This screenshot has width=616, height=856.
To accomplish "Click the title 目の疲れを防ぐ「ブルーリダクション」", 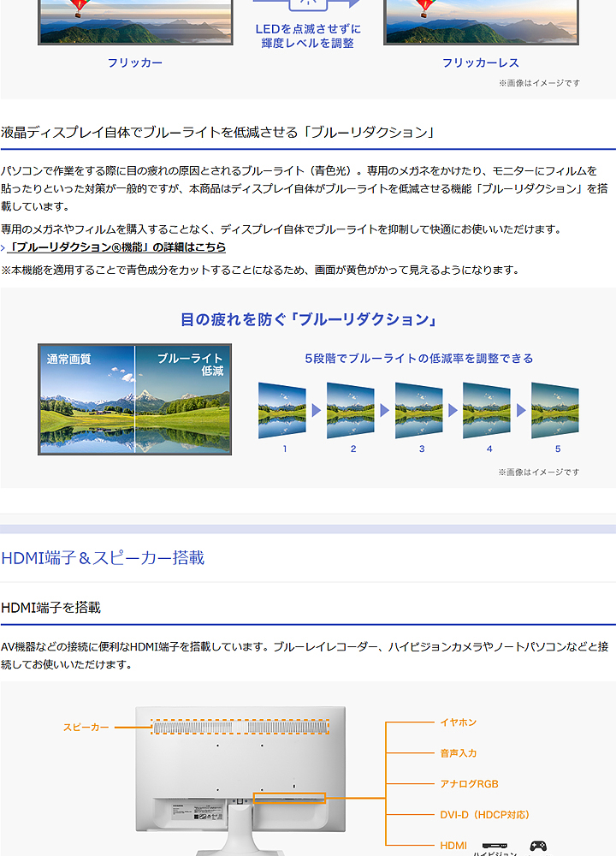I will (309, 319).
